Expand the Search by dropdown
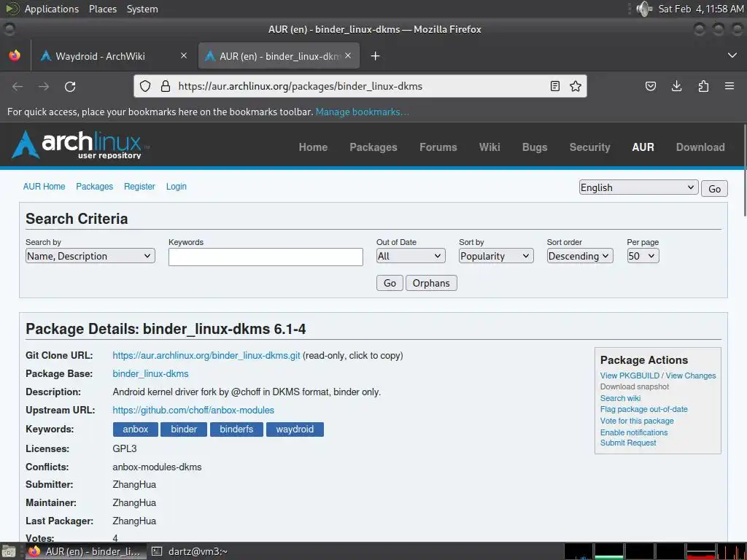This screenshot has width=747, height=560. [90, 256]
